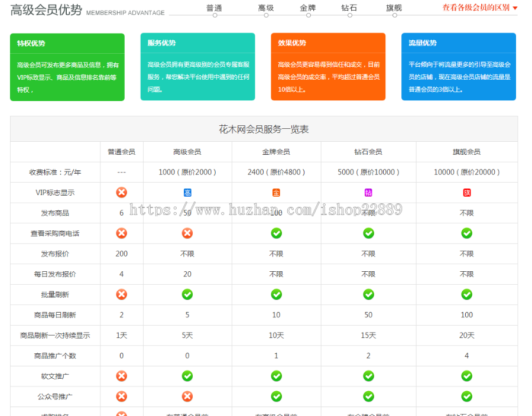Click the 普通会员 column header
Viewport: 532px width, 416px height.
pos(121,152)
